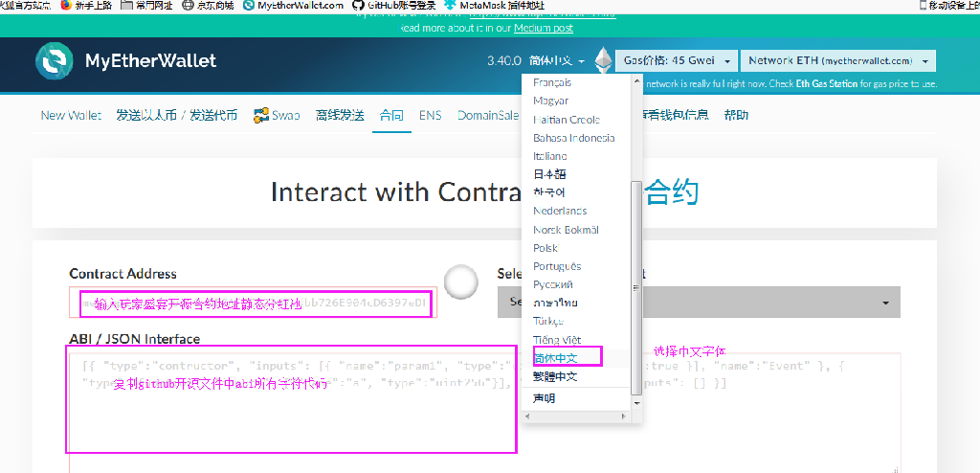Select 한국어 in language list
Viewport: 980px width, 473px height.
pos(549,192)
